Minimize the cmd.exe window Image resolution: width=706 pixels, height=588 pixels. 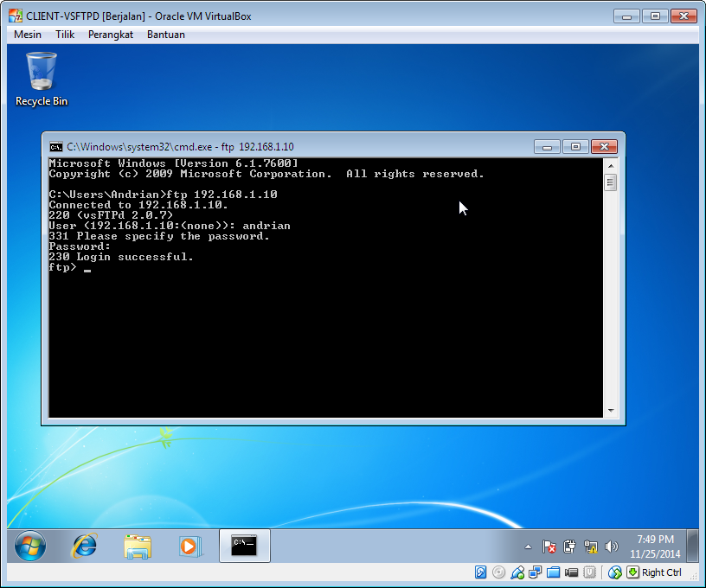tap(547, 147)
